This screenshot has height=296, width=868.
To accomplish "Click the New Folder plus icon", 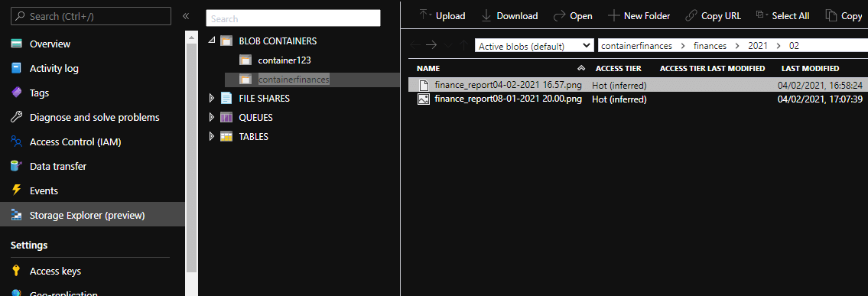I will point(613,15).
